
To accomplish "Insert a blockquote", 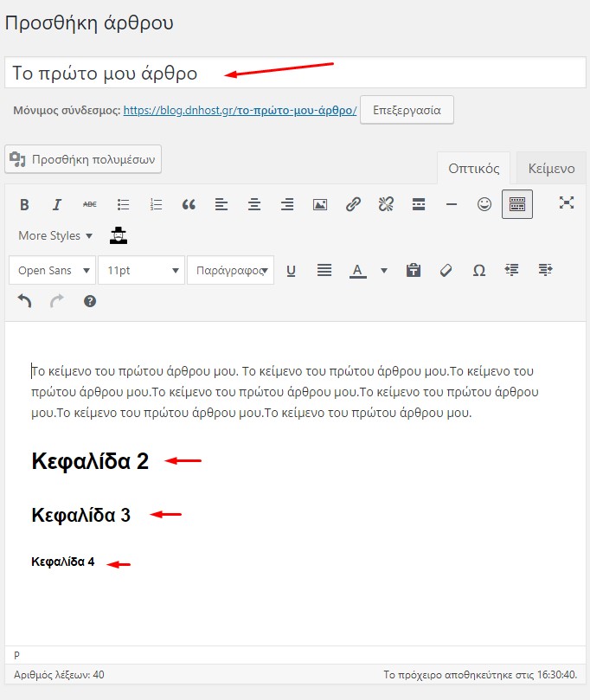I will 189,205.
